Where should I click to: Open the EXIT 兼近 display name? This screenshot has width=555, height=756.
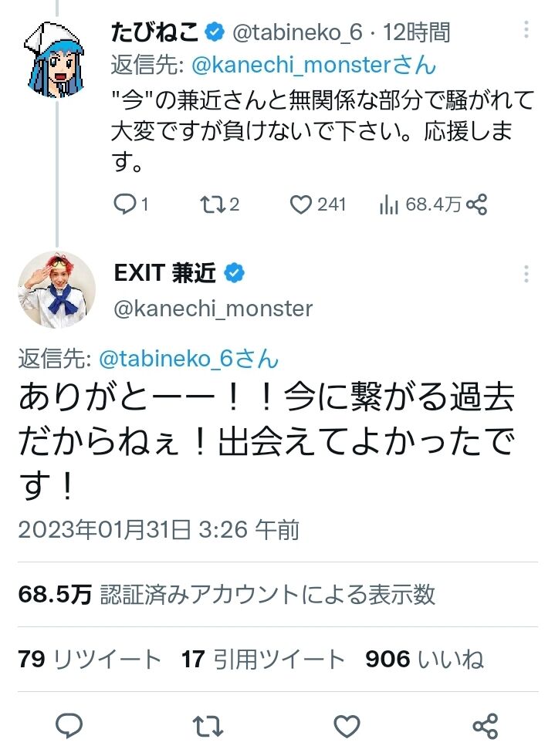(165, 273)
